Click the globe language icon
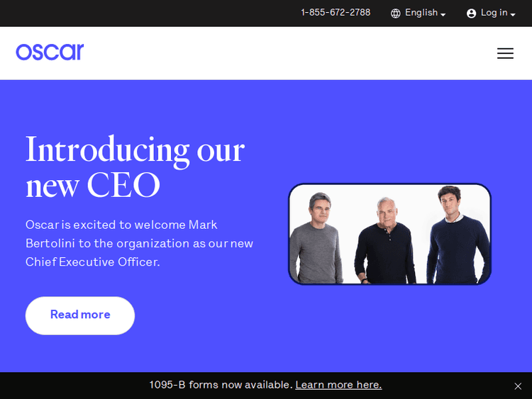Screen dimensions: 532x399 [x=395, y=13]
